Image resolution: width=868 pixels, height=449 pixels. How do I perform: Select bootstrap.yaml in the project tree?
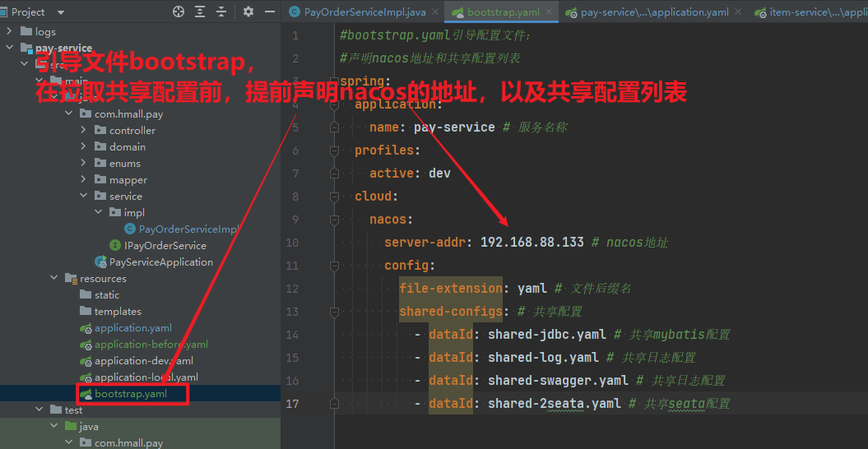pyautogui.click(x=131, y=394)
